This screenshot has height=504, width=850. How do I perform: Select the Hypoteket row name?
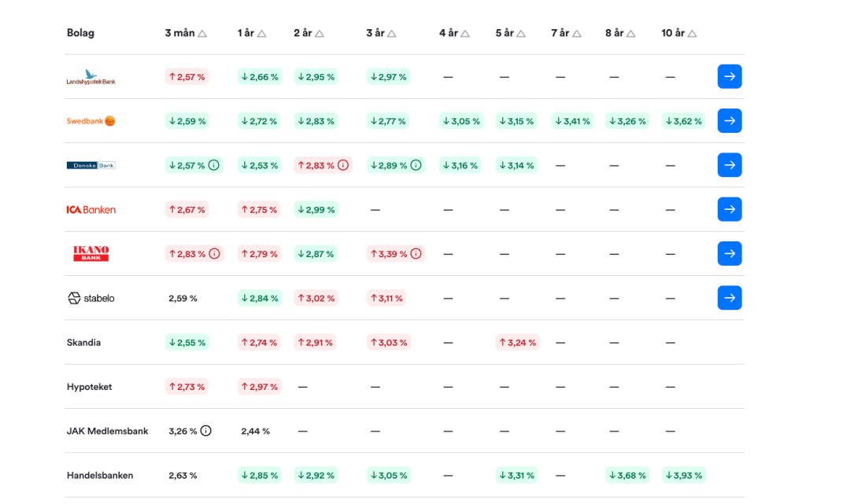pyautogui.click(x=90, y=387)
